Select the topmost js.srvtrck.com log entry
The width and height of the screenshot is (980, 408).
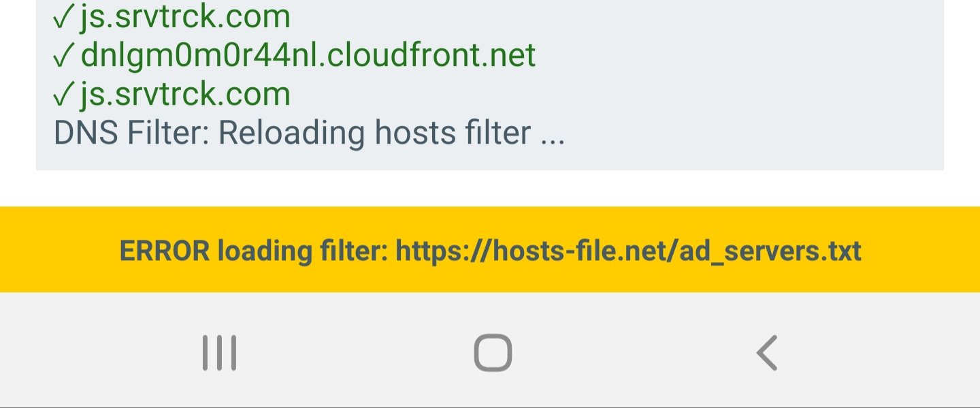pyautogui.click(x=172, y=16)
